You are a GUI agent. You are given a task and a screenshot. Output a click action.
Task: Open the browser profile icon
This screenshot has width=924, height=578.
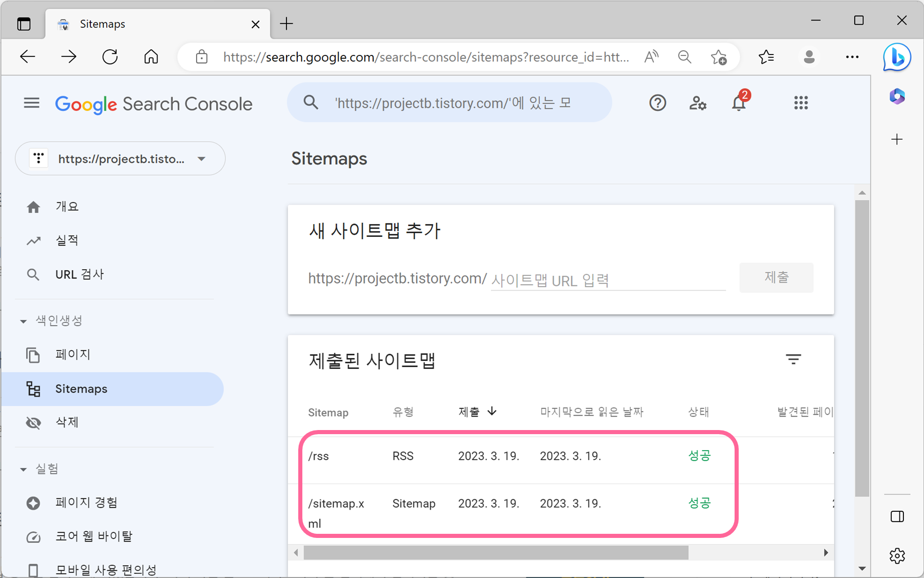point(809,57)
